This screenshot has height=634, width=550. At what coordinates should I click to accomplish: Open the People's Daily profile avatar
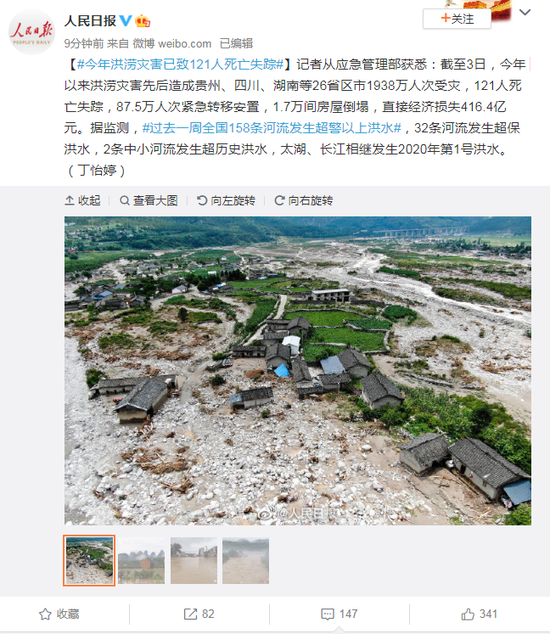(32, 32)
